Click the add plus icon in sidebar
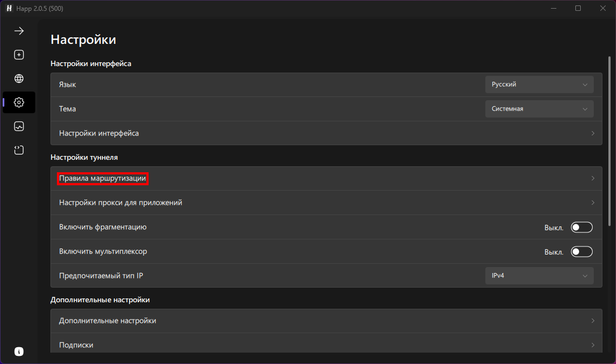The image size is (616, 364). 19,55
